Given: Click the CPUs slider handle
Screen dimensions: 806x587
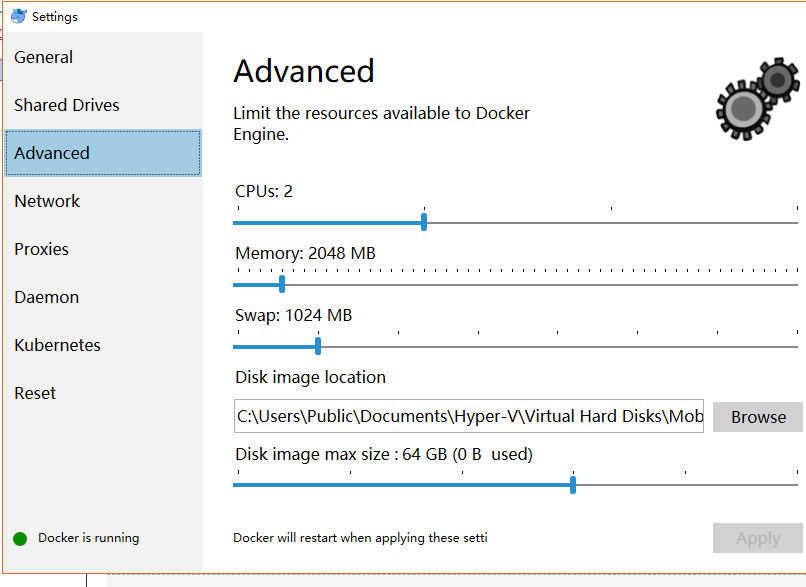Looking at the screenshot, I should (x=424, y=223).
